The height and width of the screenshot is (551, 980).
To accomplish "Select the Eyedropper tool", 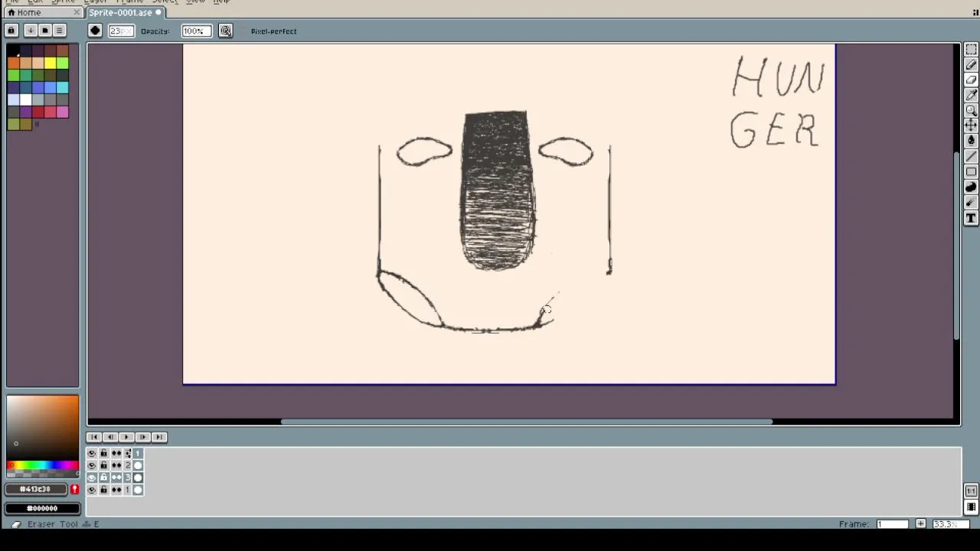I will click(971, 96).
